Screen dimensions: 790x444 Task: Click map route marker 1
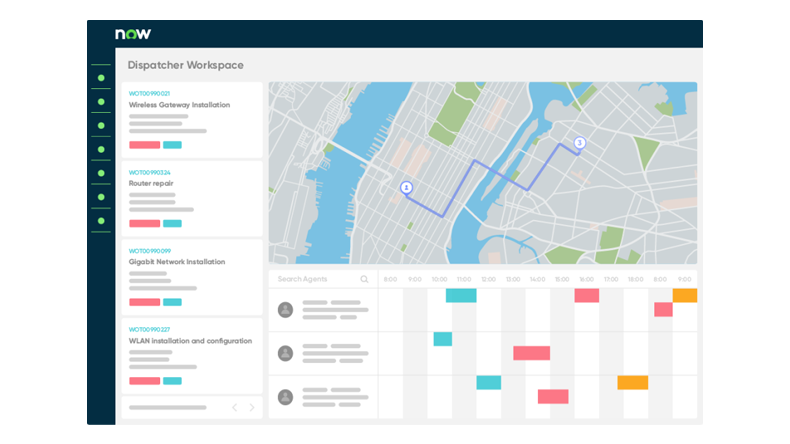point(406,187)
